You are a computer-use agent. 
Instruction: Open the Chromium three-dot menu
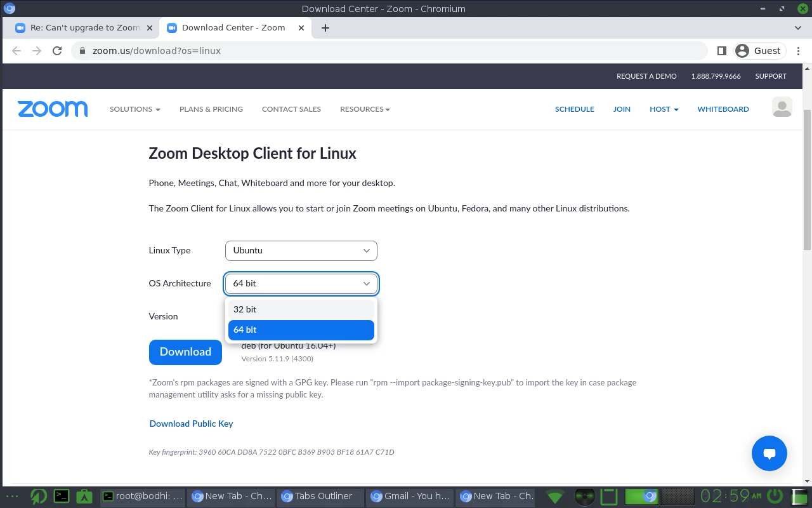(x=798, y=51)
